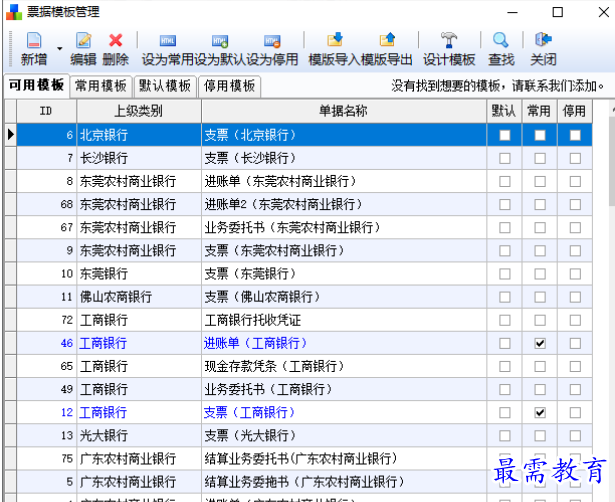Switch to the 停用模板 tab

click(229, 86)
